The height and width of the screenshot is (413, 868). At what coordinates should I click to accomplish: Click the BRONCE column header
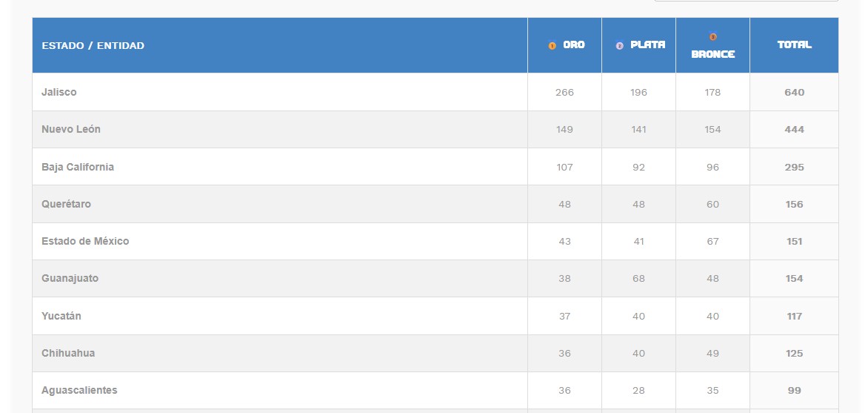(713, 45)
